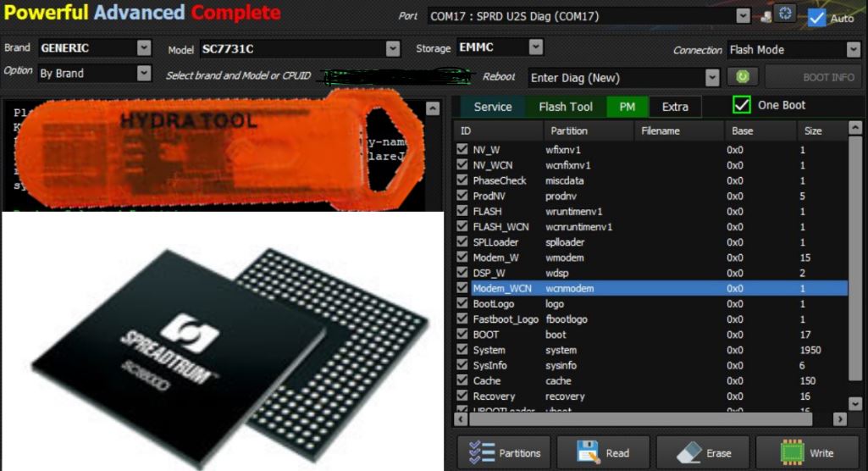Click partition list scroll up arrow
868x471 pixels.
click(x=854, y=128)
